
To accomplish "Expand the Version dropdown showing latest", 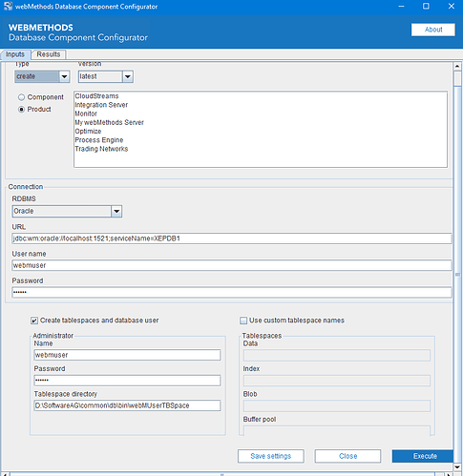I will click(x=106, y=76).
